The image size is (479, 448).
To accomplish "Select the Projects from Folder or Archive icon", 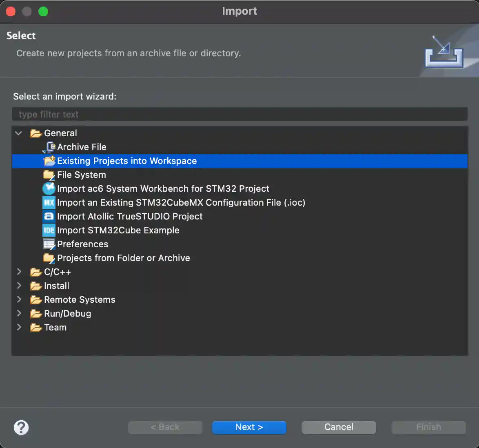I will point(49,258).
